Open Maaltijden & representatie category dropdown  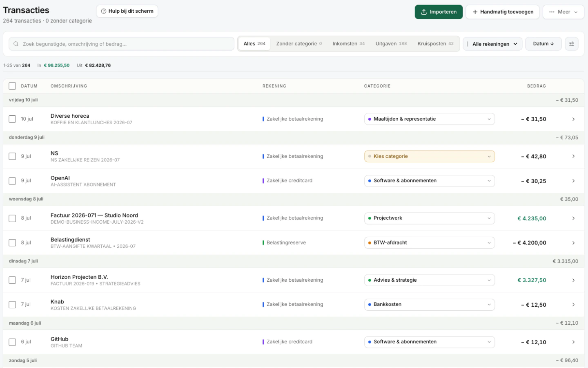(x=429, y=119)
